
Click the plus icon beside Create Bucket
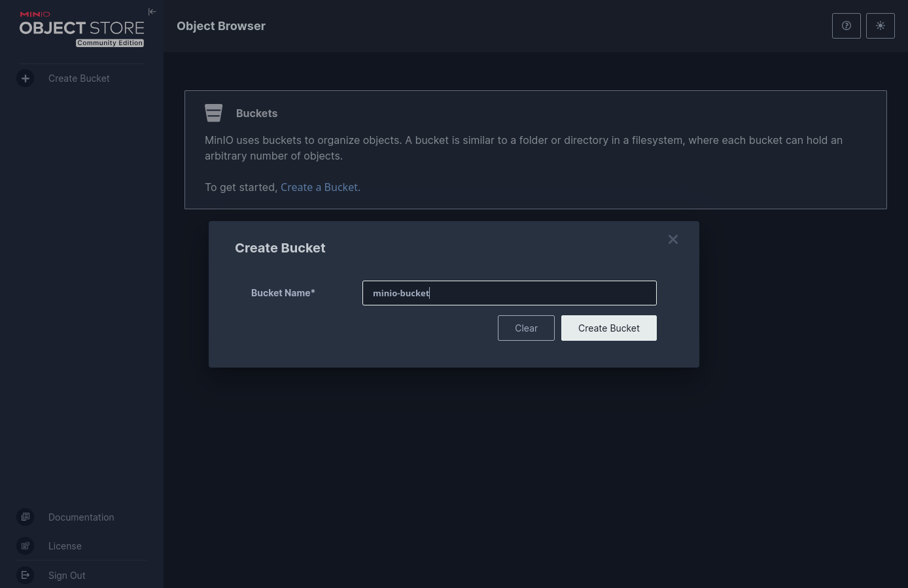26,78
